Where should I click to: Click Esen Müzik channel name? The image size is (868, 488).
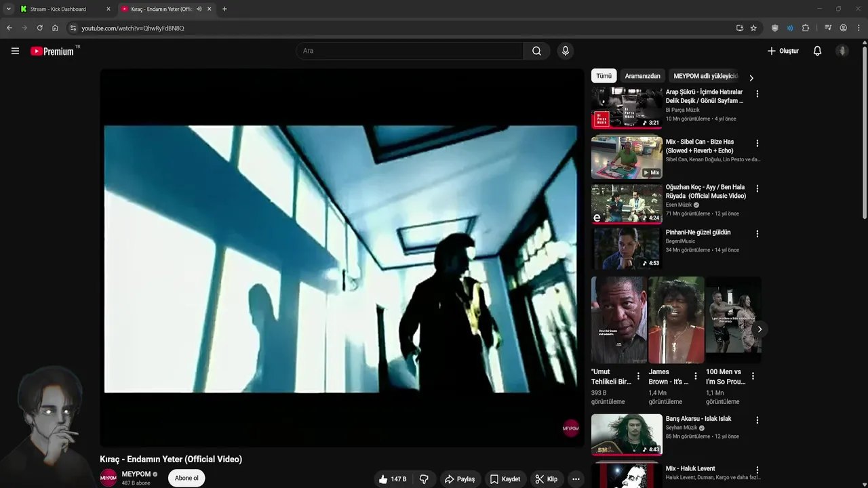[x=679, y=205]
